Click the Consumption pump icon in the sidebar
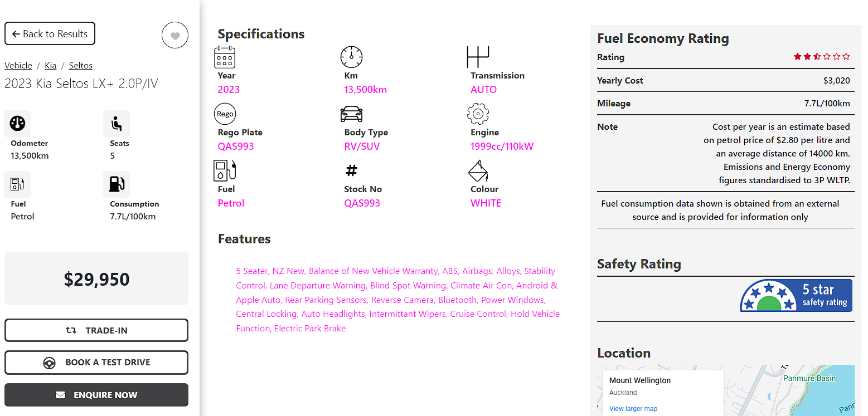The height and width of the screenshot is (416, 868). (117, 184)
